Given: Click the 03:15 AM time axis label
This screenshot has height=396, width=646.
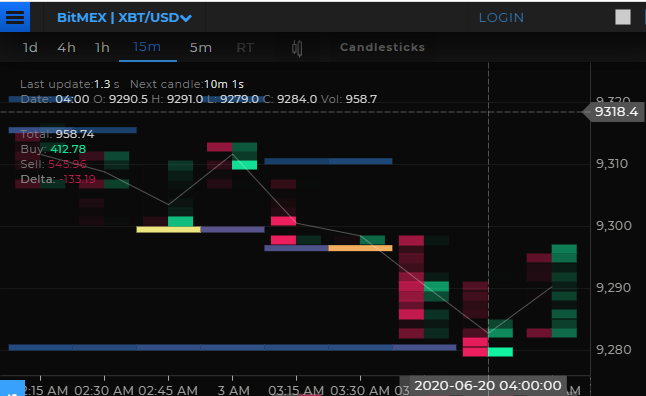Looking at the screenshot, I should click(x=296, y=390).
